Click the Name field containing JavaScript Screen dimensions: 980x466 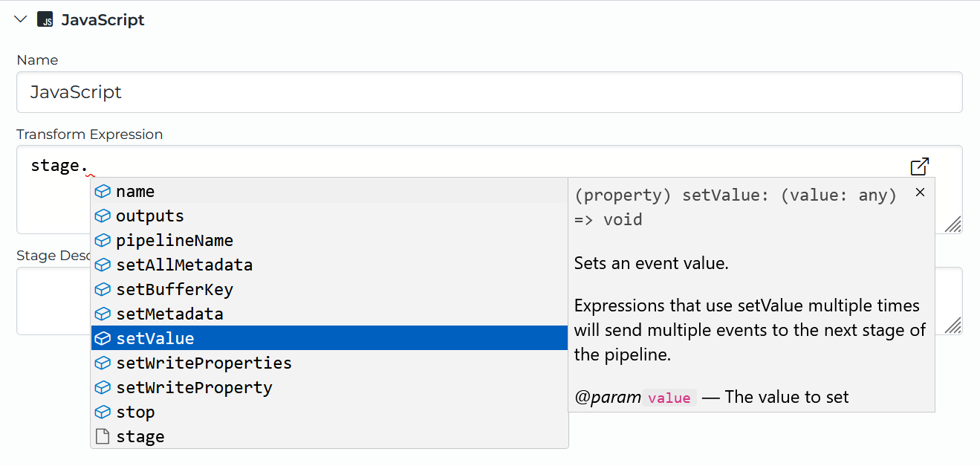(x=297, y=91)
